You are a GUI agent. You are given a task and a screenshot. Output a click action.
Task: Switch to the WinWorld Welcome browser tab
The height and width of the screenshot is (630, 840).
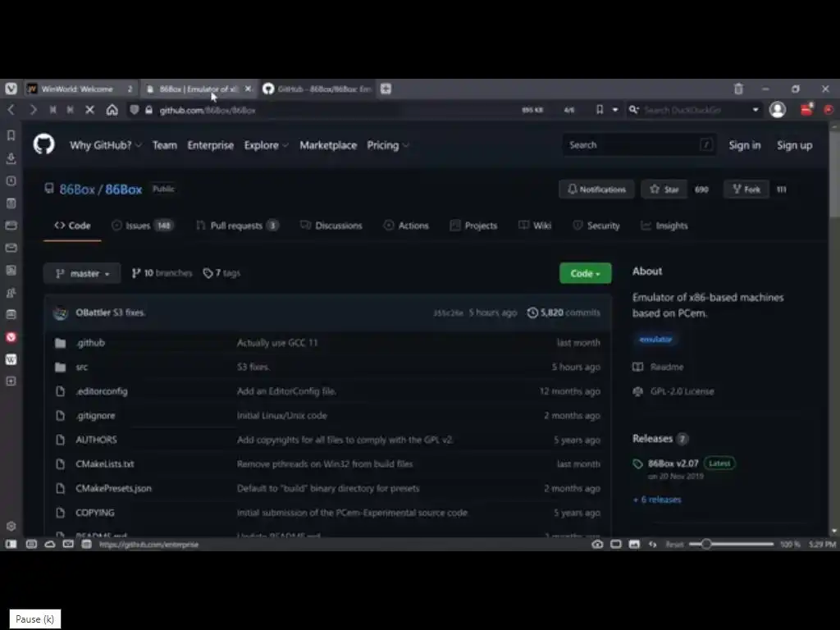[x=80, y=89]
